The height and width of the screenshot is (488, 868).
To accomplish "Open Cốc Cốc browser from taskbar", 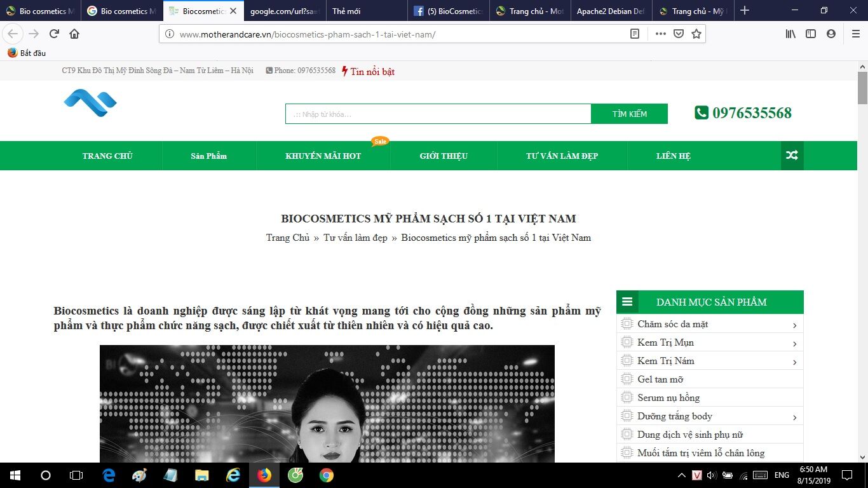I will [295, 475].
